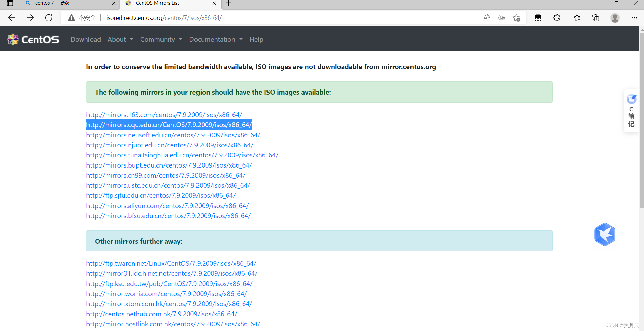Close the CentOS Mirrors List tab
Image resolution: width=644 pixels, height=331 pixels.
click(214, 3)
